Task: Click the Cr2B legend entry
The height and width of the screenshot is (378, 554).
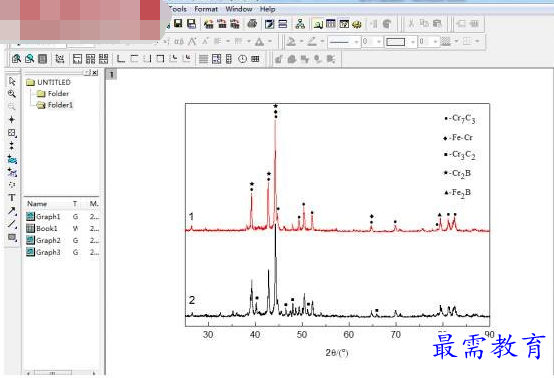Action: coord(458,173)
